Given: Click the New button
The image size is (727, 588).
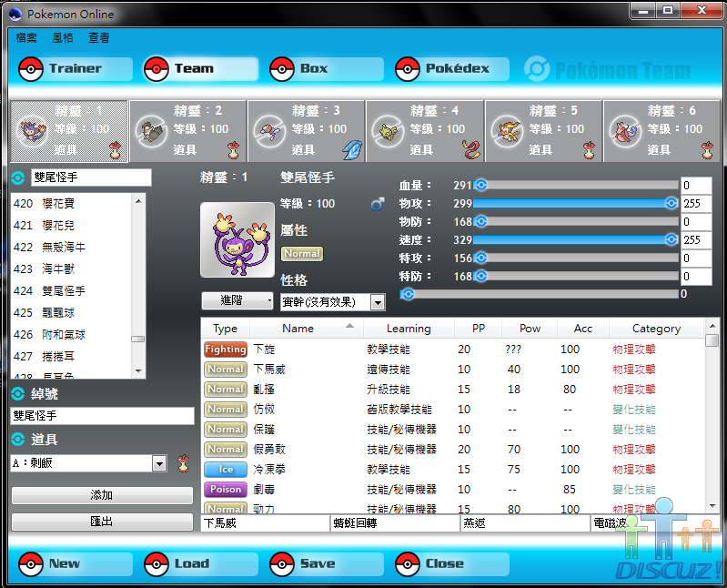Looking at the screenshot, I should [76, 564].
